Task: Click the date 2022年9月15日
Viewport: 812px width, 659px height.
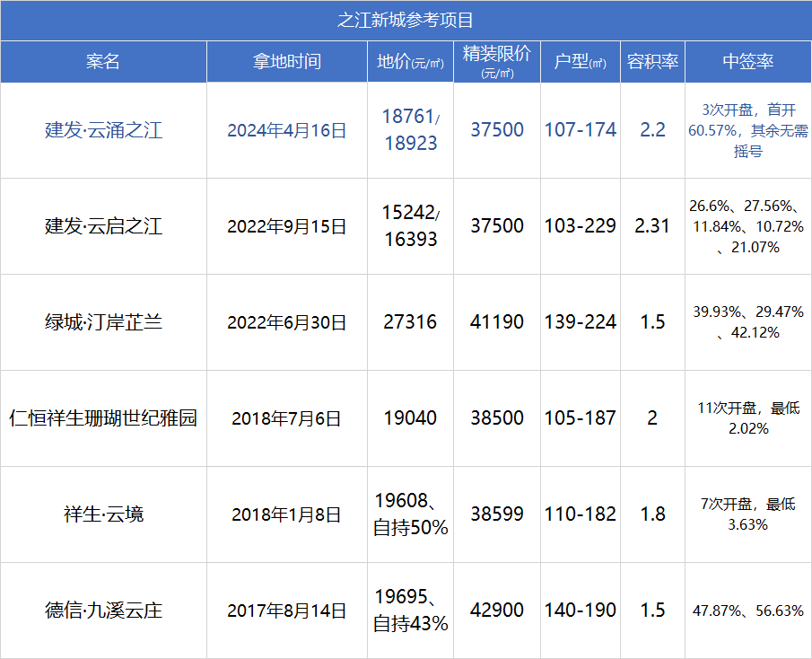Action: pos(287,226)
